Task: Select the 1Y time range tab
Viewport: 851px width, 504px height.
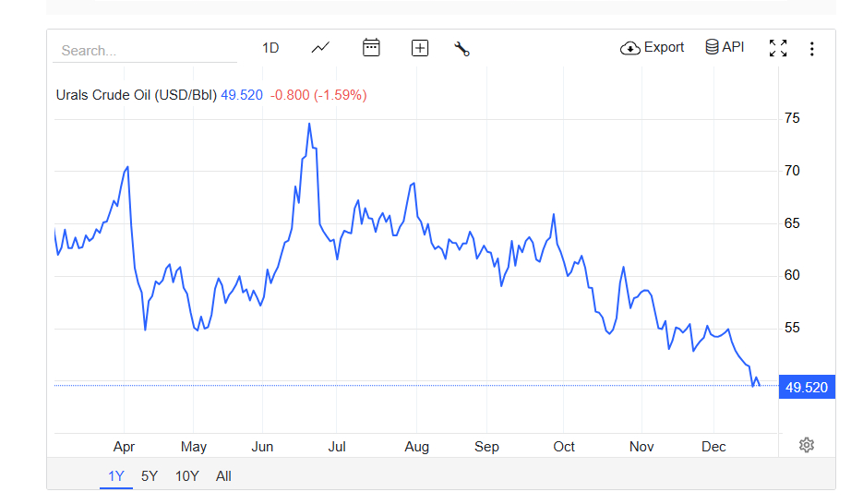Action: click(x=116, y=476)
